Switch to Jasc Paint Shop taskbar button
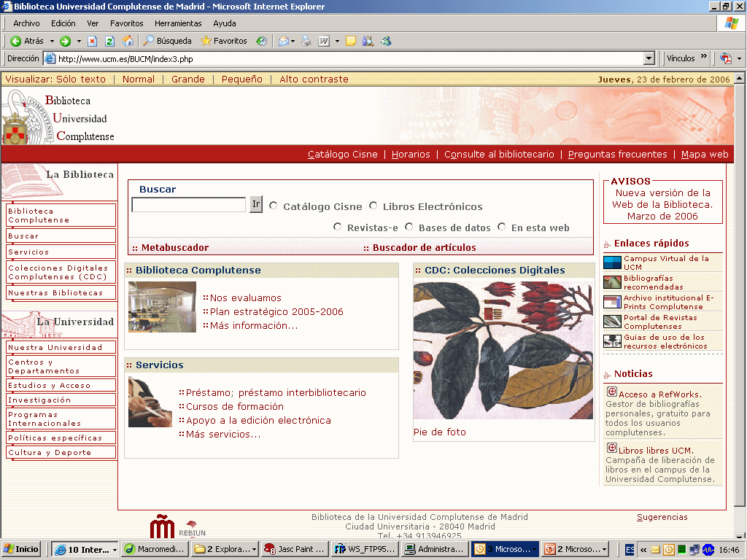 point(295,550)
